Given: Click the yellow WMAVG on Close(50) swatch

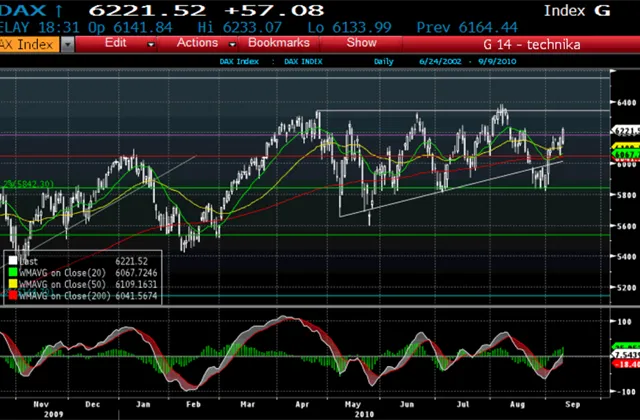Looking at the screenshot, I should (x=13, y=283).
